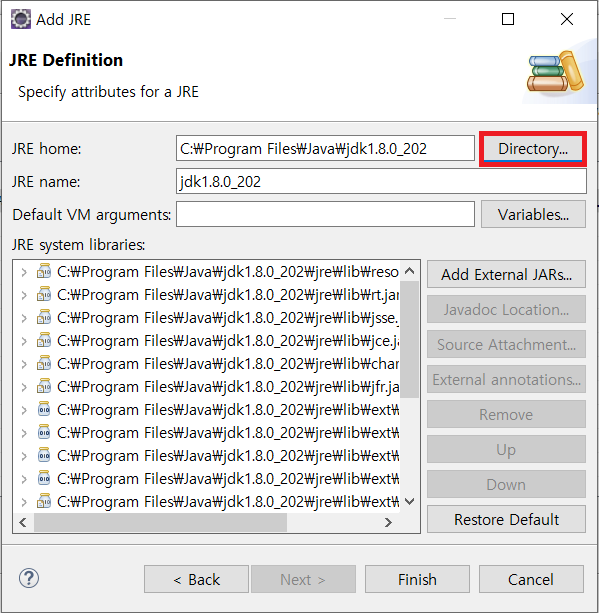Expand the last visible lib\ext entry
The image size is (599, 613).
24,502
